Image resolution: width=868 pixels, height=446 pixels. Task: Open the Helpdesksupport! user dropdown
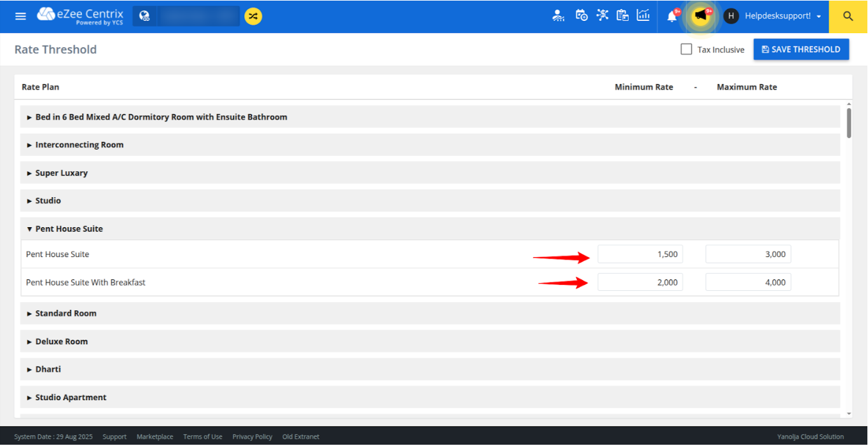tap(782, 16)
